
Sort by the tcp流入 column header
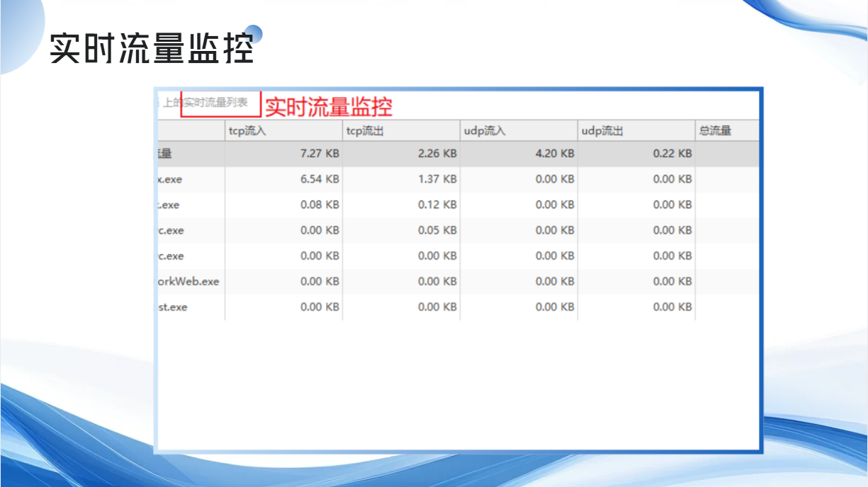pos(284,130)
